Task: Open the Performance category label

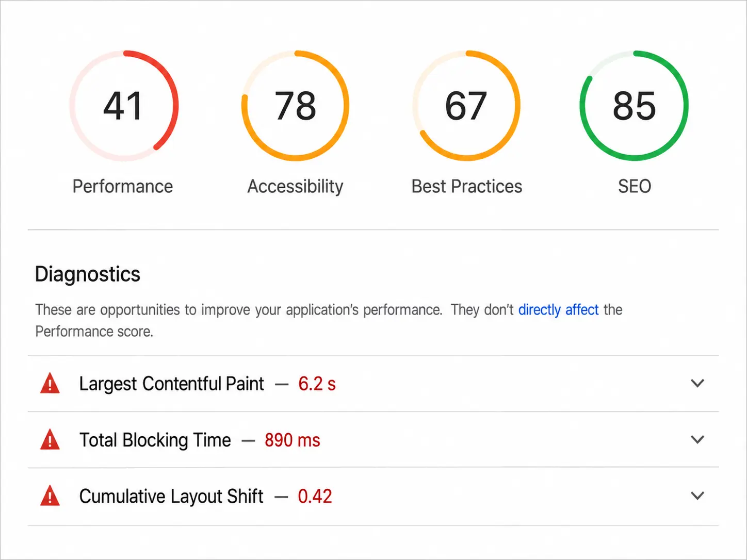Action: 123,186
